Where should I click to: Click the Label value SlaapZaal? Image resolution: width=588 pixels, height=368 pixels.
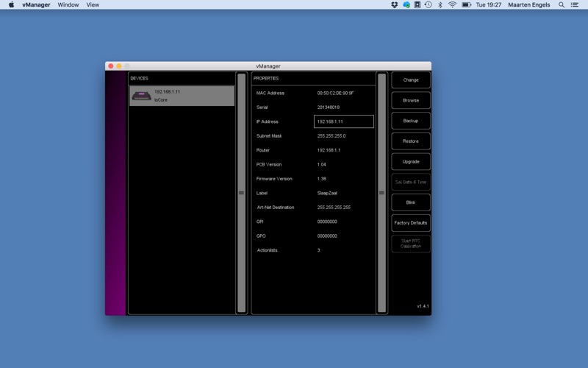tap(327, 193)
